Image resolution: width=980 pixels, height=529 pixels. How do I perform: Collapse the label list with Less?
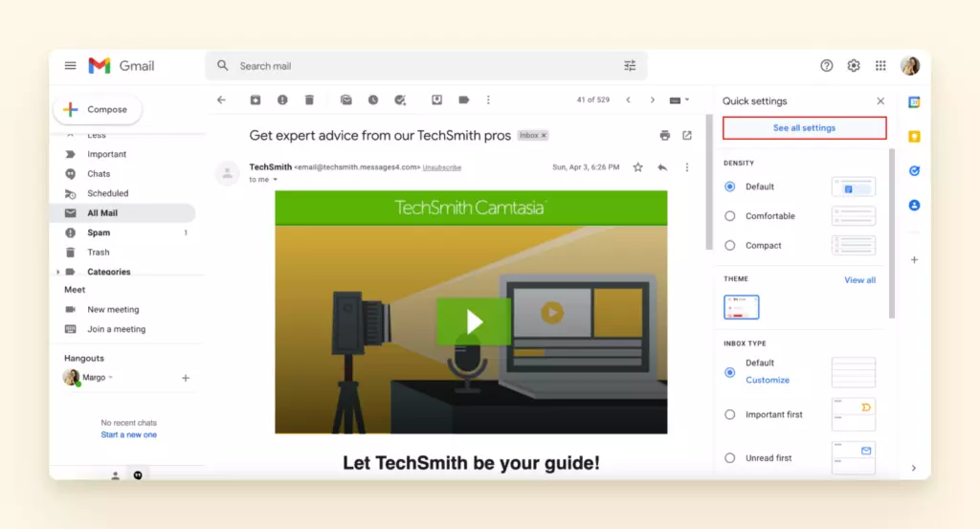(x=97, y=135)
